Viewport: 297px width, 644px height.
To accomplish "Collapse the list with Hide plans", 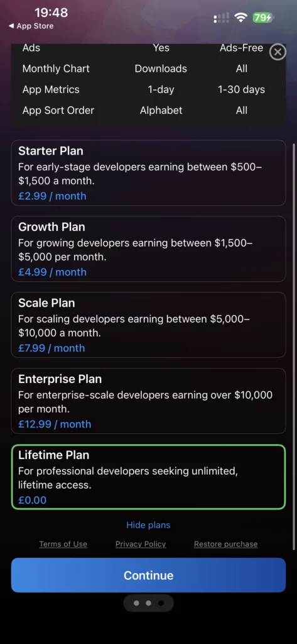I will pyautogui.click(x=148, y=525).
